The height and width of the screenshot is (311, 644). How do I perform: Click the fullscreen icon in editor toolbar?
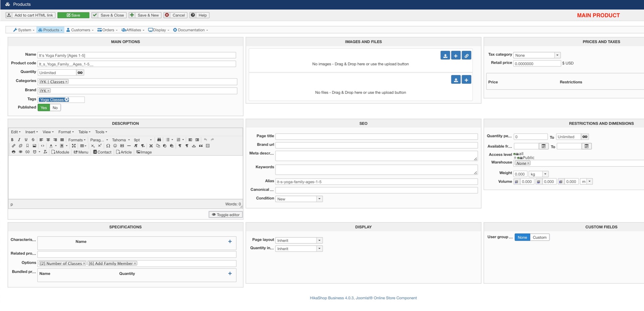(74, 146)
